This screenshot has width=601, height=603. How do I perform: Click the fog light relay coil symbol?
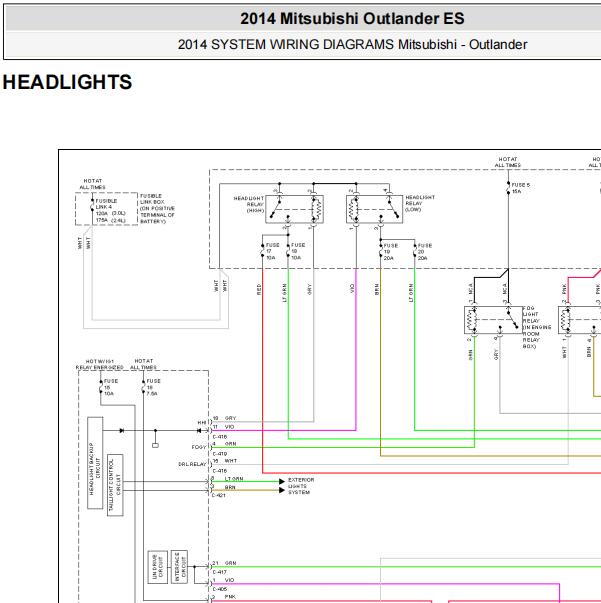pos(470,320)
